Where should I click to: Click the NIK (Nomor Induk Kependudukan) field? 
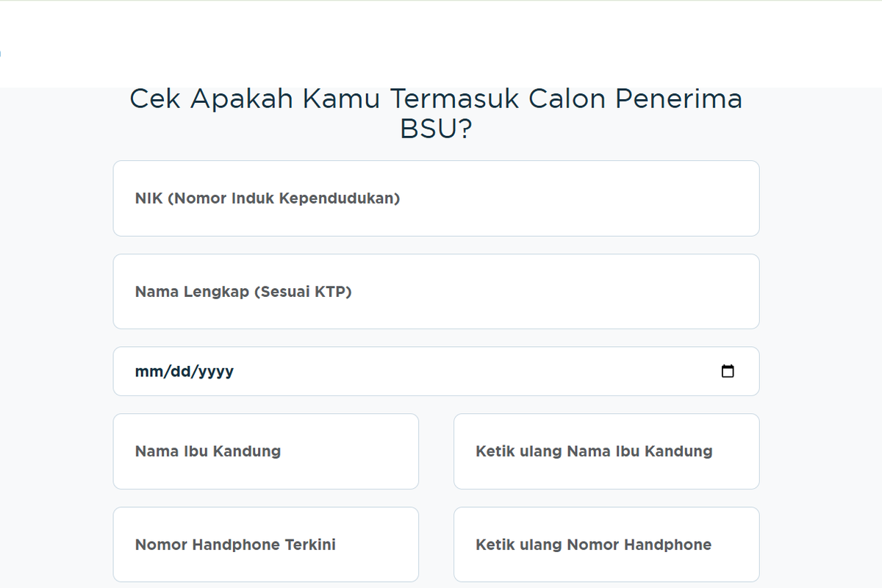(436, 198)
